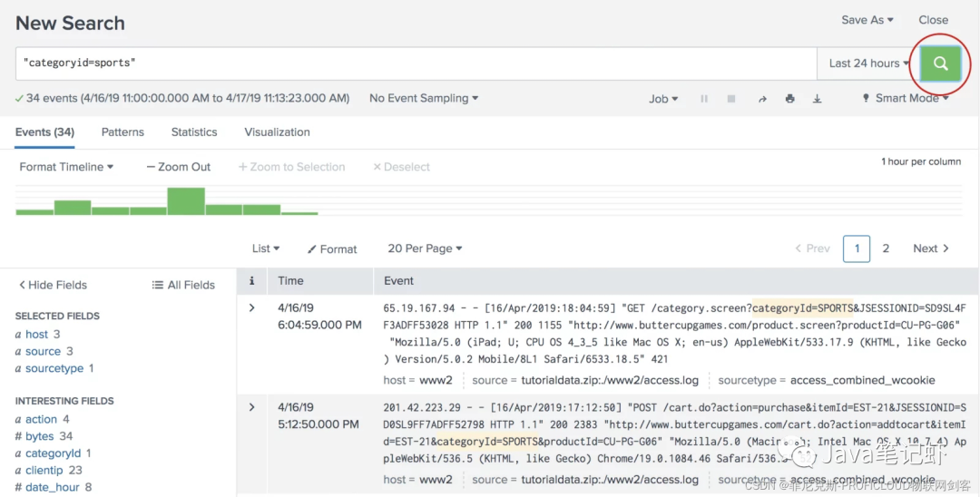Open the 20 Per Page dropdown
Viewport: 980px width, 497px height.
[x=425, y=248]
